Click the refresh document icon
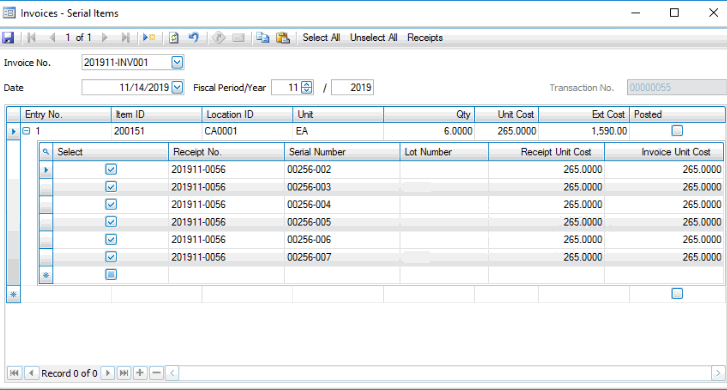The height and width of the screenshot is (390, 727). point(174,38)
